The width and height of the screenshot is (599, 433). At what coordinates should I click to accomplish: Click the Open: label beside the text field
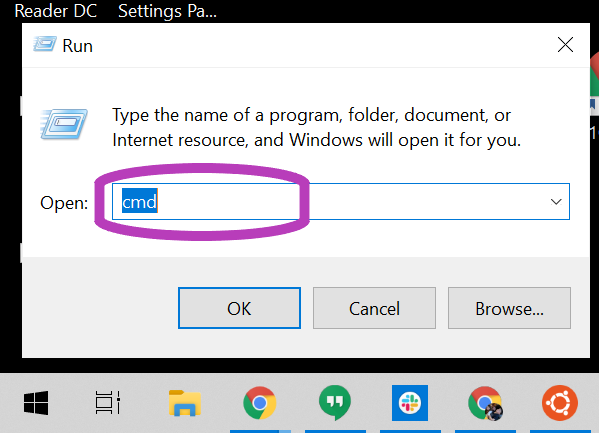(x=64, y=203)
